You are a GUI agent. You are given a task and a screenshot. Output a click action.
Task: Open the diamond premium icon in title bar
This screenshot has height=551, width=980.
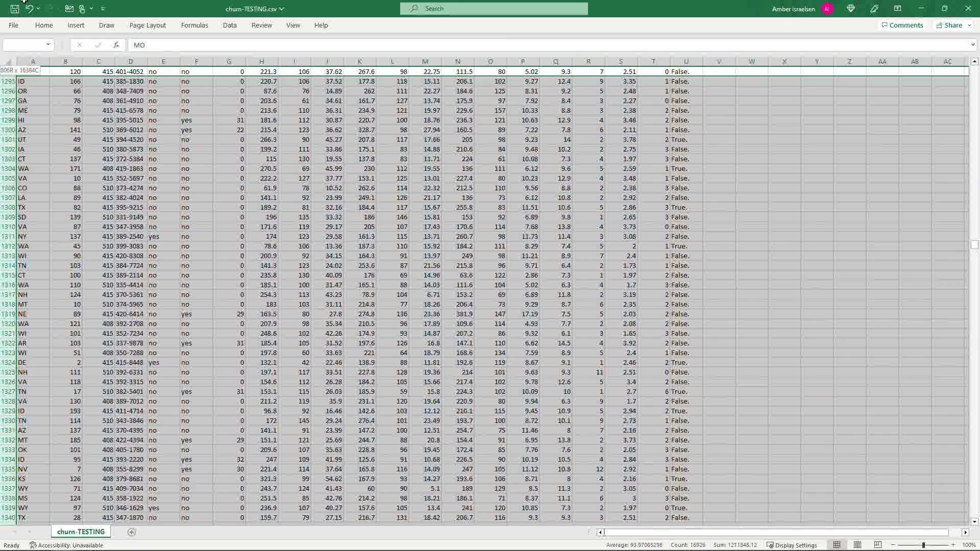point(851,9)
